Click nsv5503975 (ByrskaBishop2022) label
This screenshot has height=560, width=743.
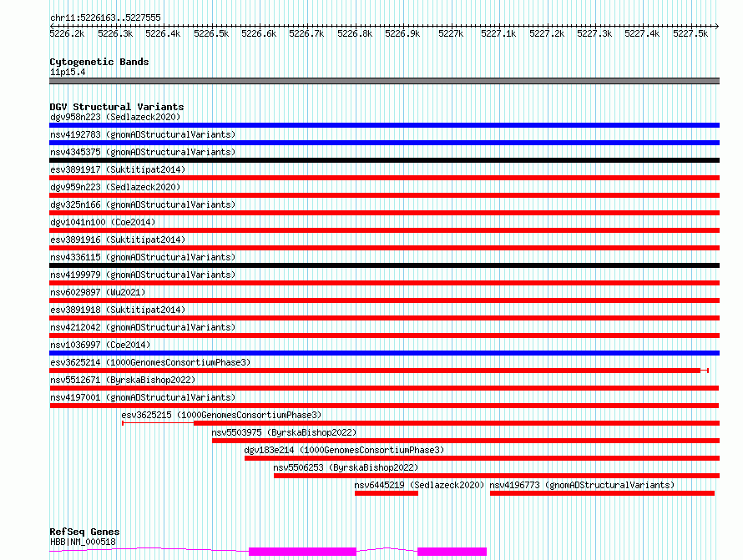click(x=284, y=432)
